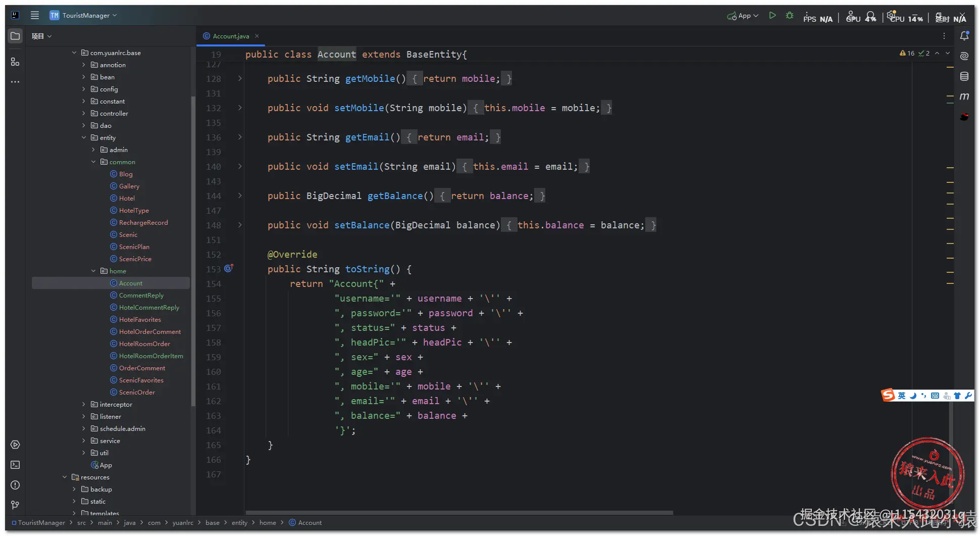The image size is (980, 536).
Task: Collapse the entity package
Action: click(x=84, y=137)
